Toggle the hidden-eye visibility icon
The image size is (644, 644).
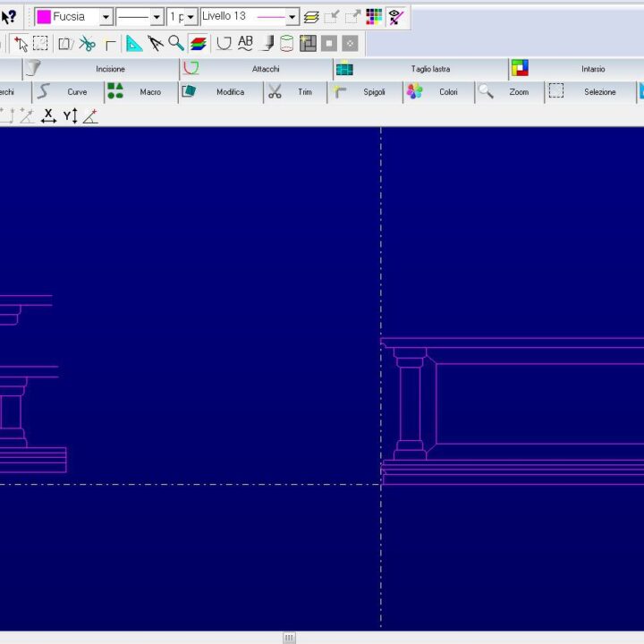point(396,16)
